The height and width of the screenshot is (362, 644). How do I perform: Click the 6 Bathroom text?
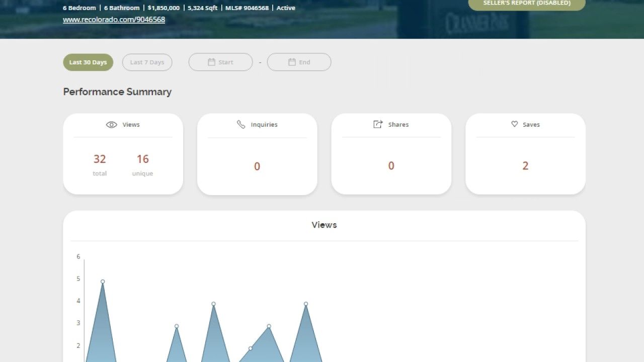click(122, 8)
